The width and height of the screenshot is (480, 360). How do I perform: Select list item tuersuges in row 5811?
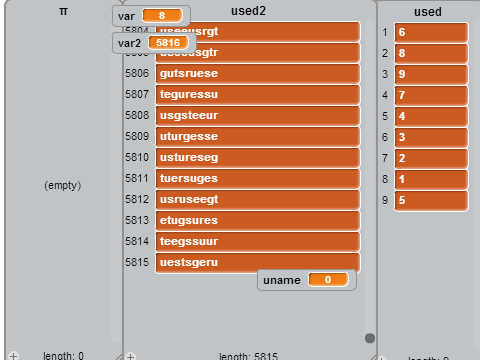(257, 179)
